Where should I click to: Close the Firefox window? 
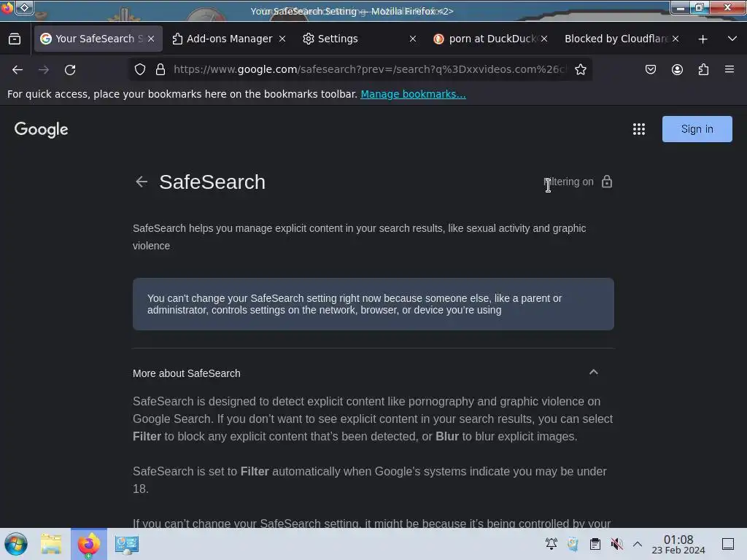[x=727, y=7]
